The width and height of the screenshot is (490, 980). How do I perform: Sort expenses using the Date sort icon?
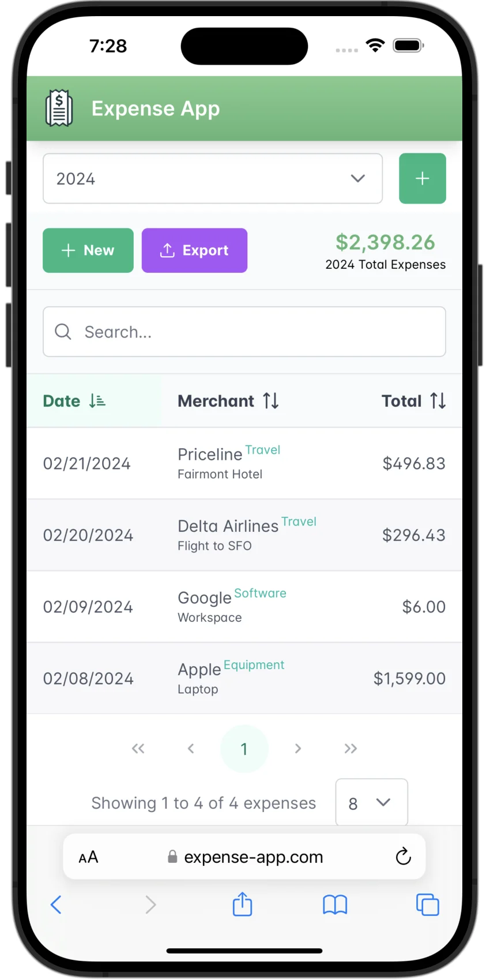tap(97, 400)
